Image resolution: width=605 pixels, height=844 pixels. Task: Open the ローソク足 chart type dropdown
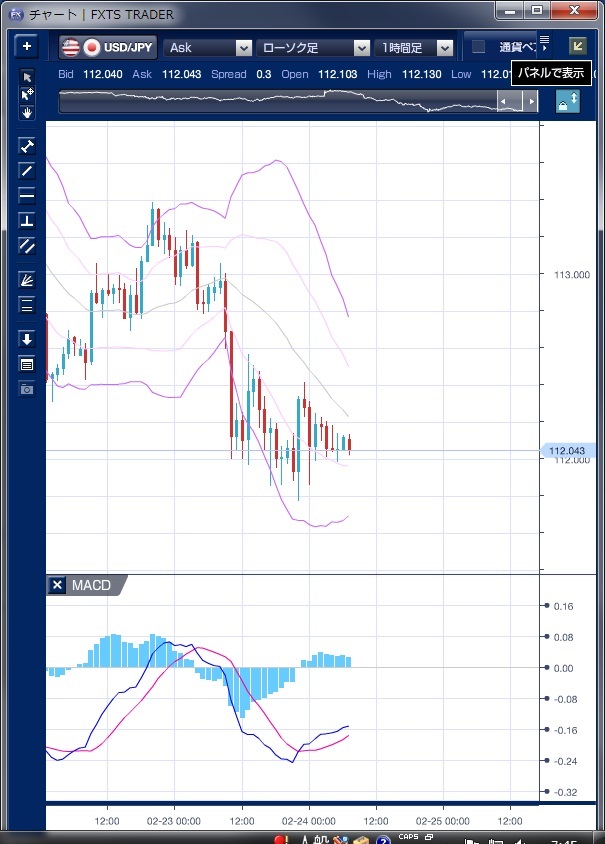coord(313,47)
